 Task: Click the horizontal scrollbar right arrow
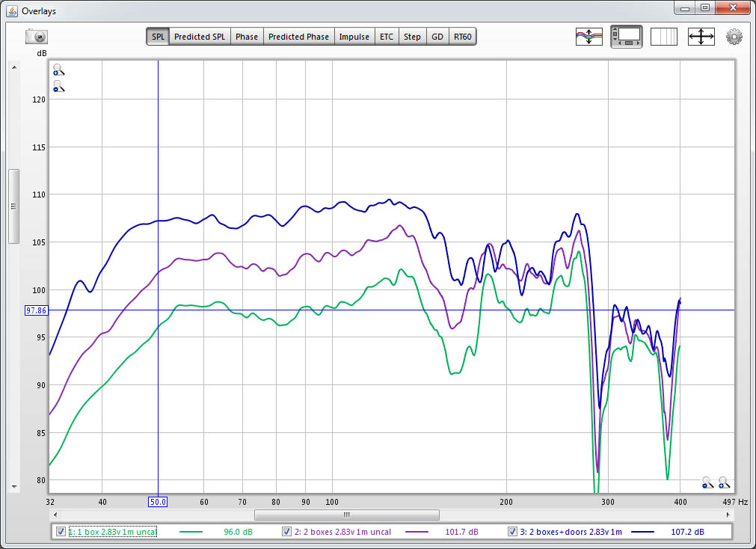tap(728, 515)
